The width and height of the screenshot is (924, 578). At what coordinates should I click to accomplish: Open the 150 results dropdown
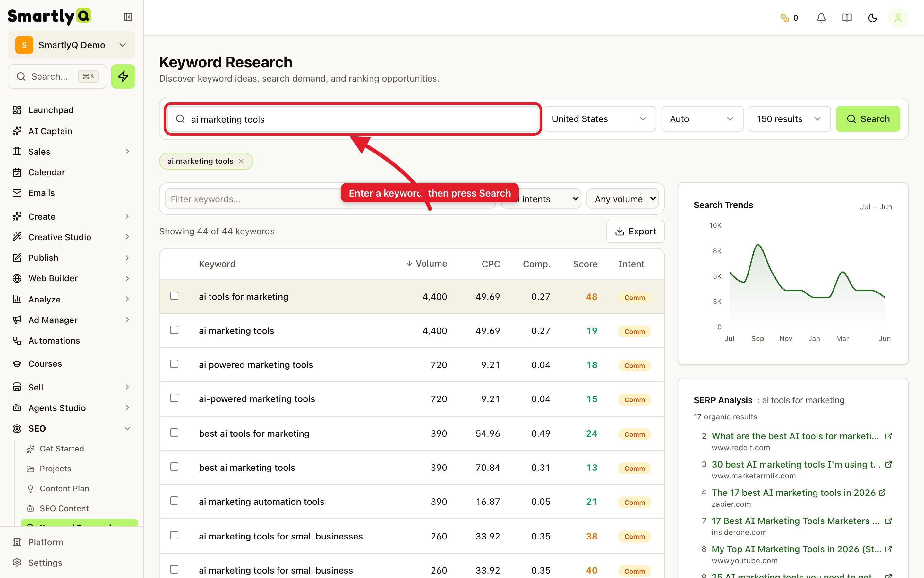pos(789,119)
